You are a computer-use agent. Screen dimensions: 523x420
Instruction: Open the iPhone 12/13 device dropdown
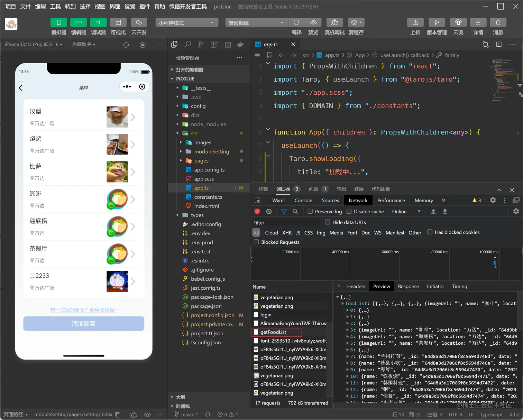(x=34, y=45)
